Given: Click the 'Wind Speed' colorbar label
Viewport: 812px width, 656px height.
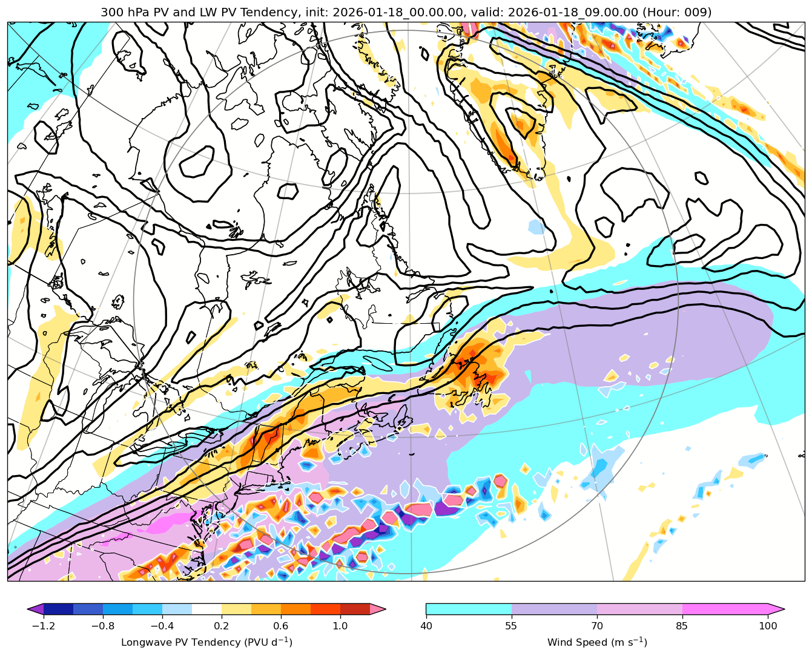Looking at the screenshot, I should [597, 642].
